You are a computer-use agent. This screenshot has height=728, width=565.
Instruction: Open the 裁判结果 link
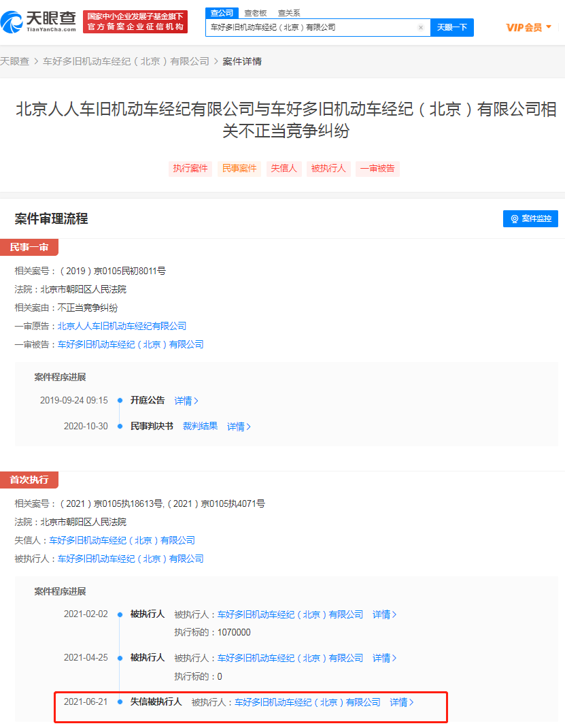pyautogui.click(x=200, y=426)
